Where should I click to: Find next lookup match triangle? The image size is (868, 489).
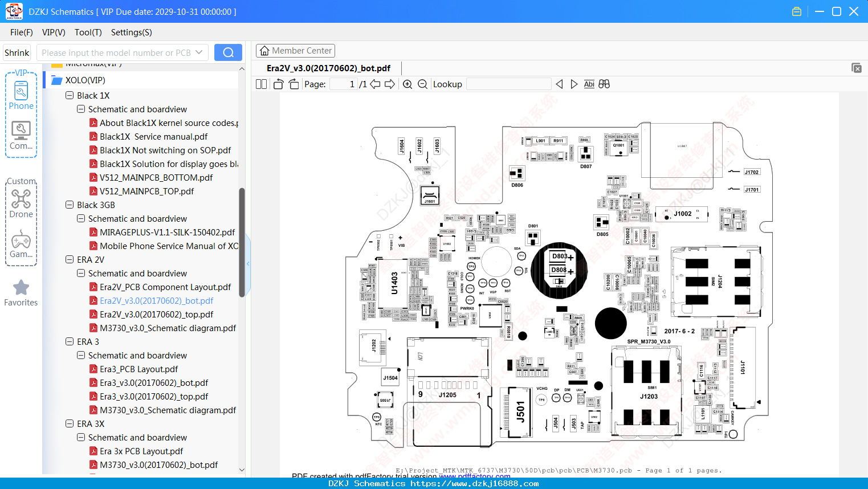click(574, 84)
